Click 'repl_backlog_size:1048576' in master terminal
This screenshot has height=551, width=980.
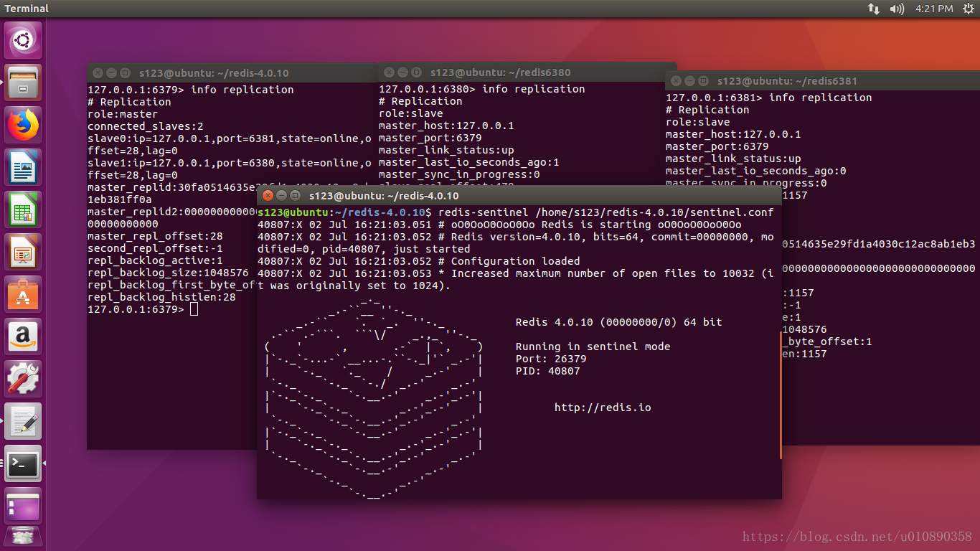coord(168,273)
